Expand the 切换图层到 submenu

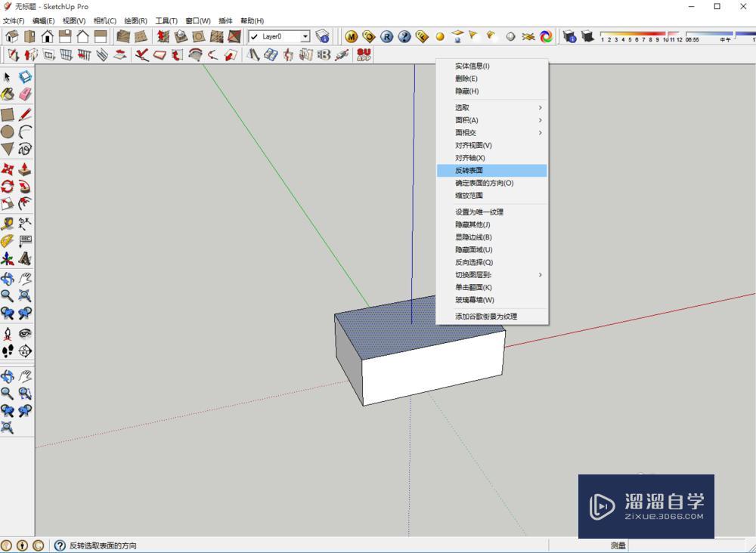(x=492, y=274)
